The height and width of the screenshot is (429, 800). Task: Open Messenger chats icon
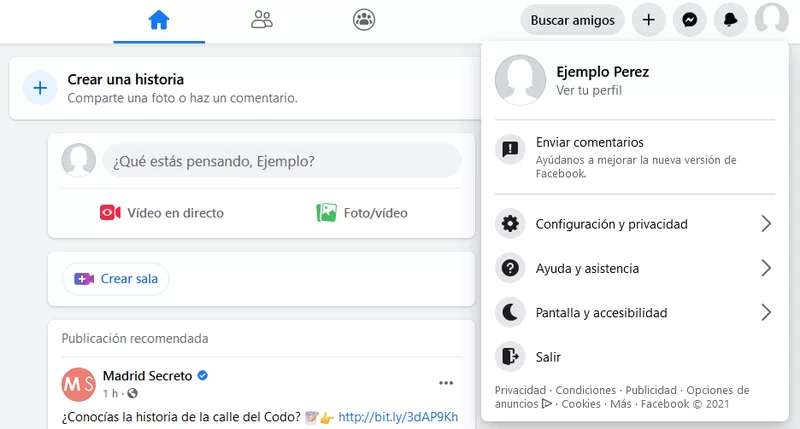[x=689, y=20]
